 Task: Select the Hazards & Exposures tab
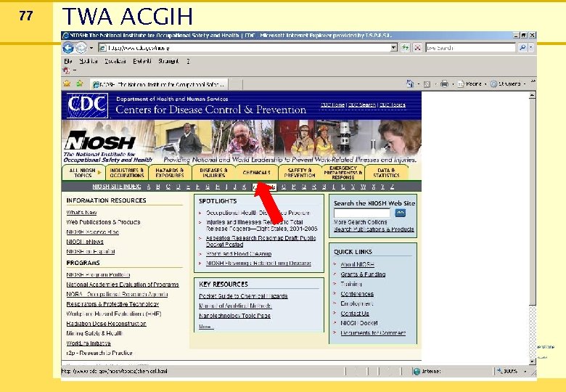(170, 173)
